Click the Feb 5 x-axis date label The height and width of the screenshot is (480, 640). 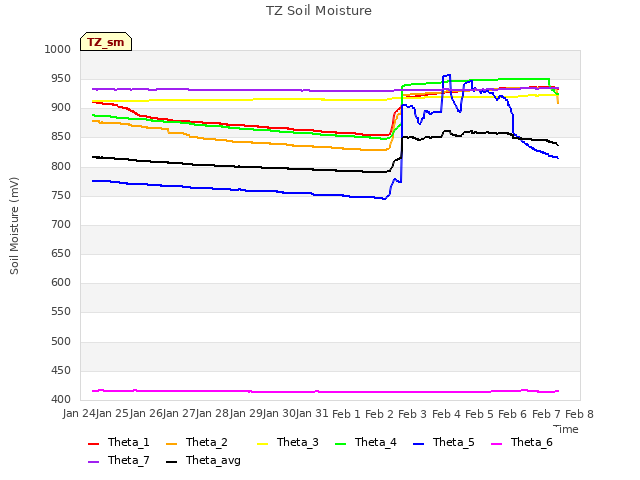479,414
